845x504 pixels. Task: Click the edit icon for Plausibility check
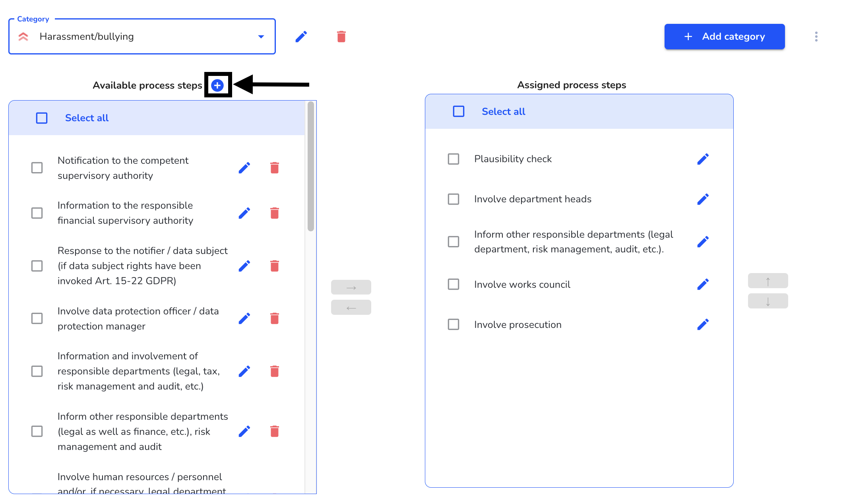pyautogui.click(x=703, y=159)
